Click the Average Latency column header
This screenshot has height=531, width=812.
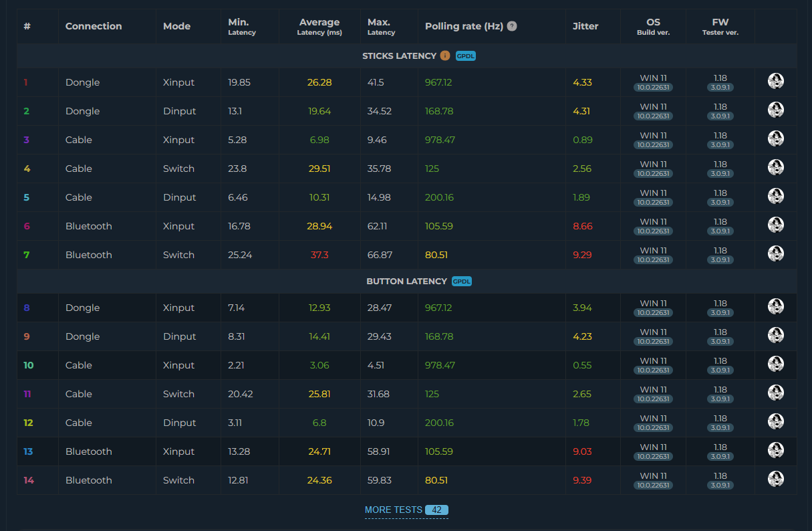pyautogui.click(x=319, y=27)
